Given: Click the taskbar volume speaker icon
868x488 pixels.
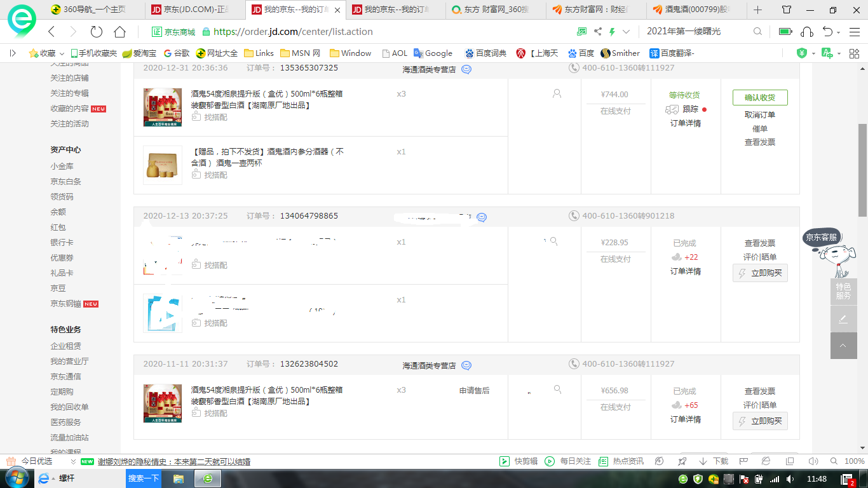Looking at the screenshot, I should click(x=790, y=478).
